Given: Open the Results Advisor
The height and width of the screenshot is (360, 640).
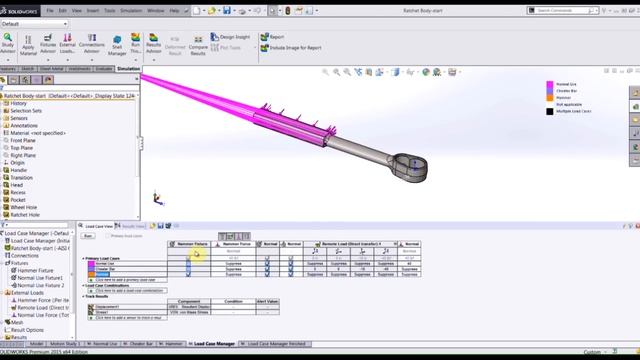Looking at the screenshot, I should [x=153, y=43].
